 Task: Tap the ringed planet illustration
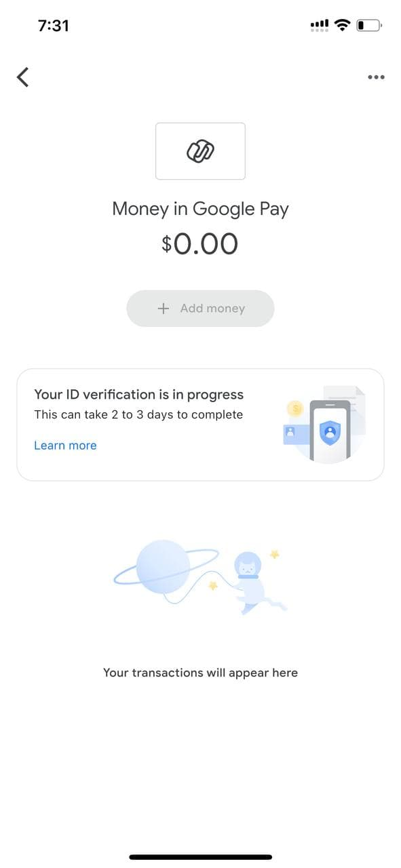[164, 567]
